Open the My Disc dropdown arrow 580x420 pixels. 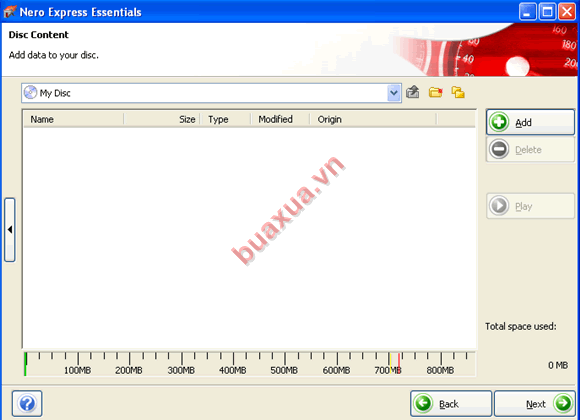[394, 93]
